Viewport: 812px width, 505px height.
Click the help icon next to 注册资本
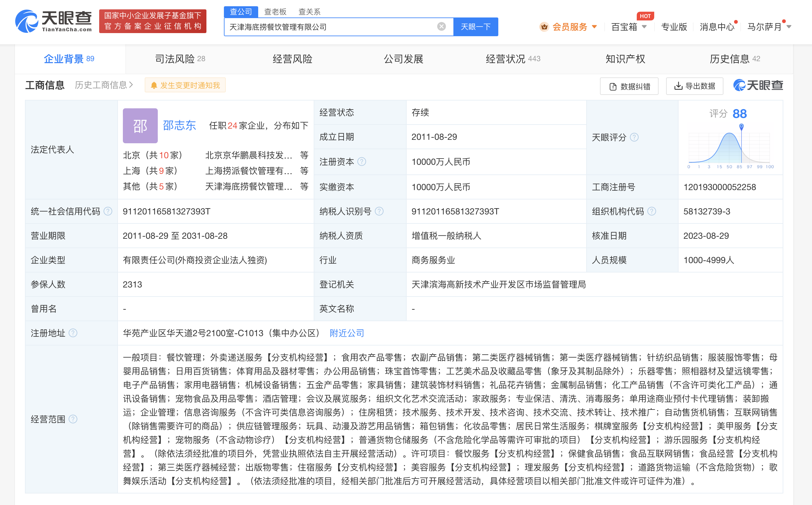click(x=362, y=162)
